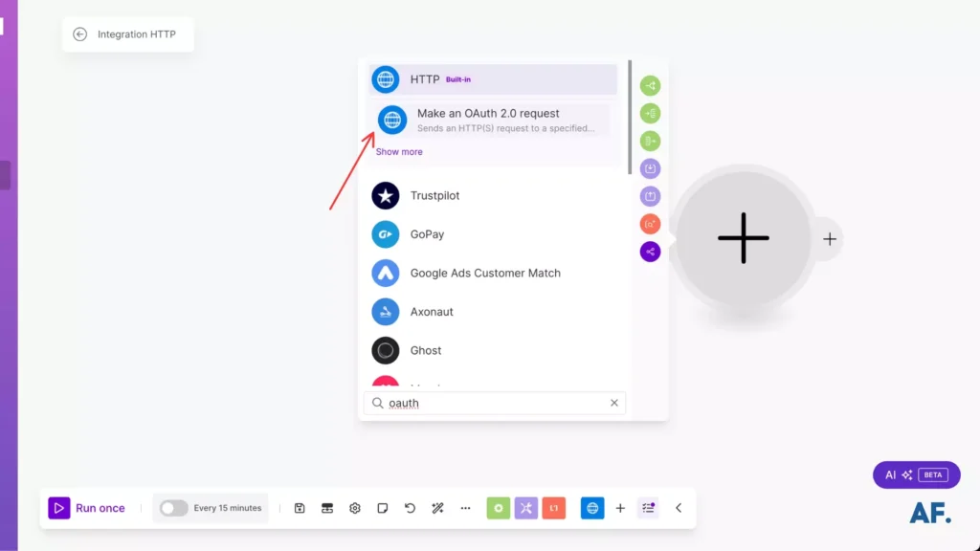Click the Integration HTTP scenario title

point(136,34)
